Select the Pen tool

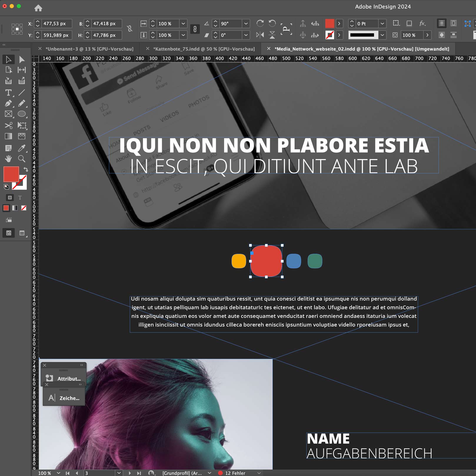coord(9,103)
